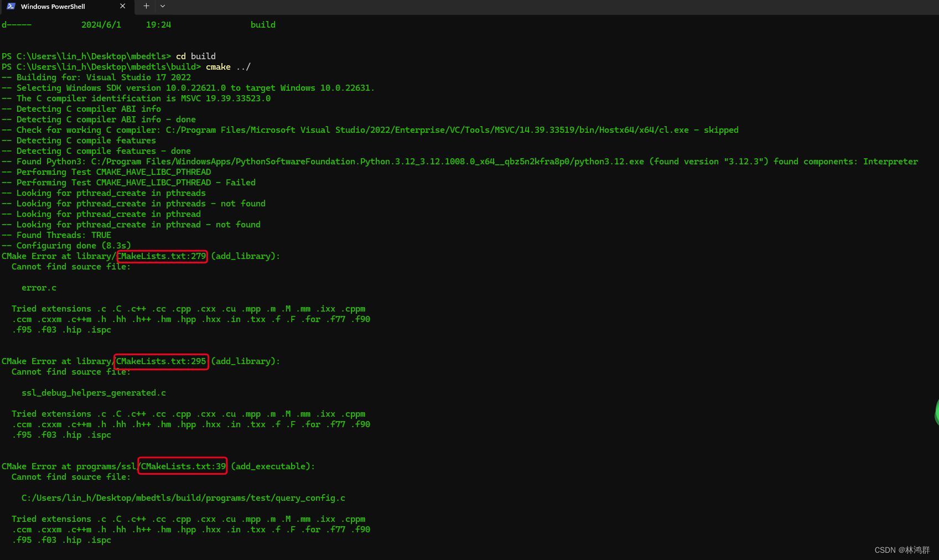This screenshot has height=560, width=939.
Task: Close the Windows PowerShell tab
Action: 122,6
